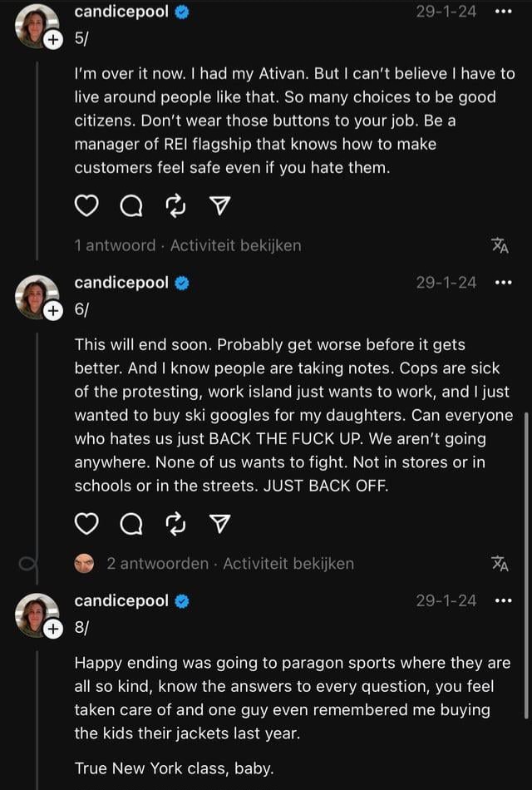Screen dimensions: 532x790
Task: Like the post numbered 6/
Action: coord(86,525)
